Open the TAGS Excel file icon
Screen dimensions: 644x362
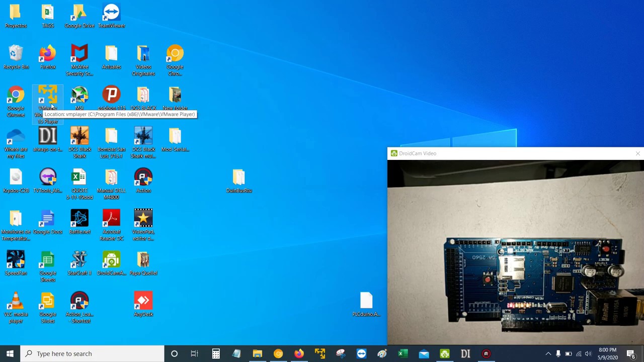click(48, 16)
